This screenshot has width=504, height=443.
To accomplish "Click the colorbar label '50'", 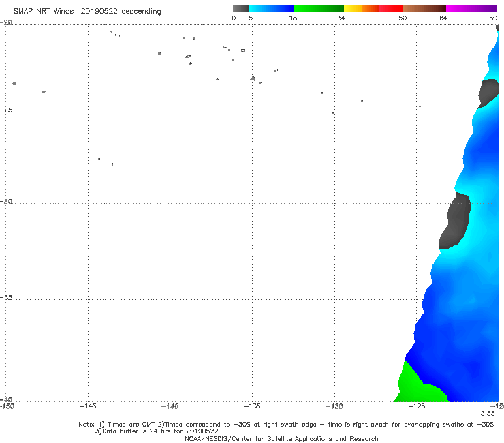I will click(x=403, y=18).
